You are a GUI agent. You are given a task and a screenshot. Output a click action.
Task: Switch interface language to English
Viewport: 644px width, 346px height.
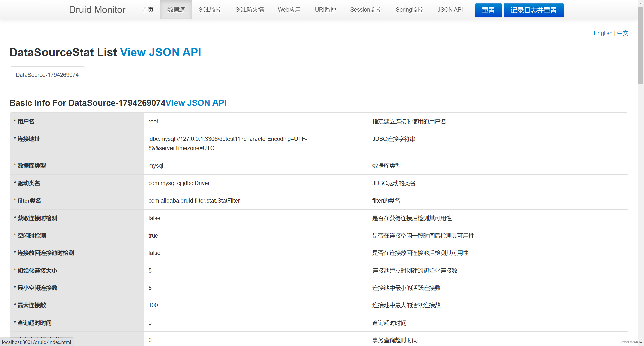click(603, 33)
